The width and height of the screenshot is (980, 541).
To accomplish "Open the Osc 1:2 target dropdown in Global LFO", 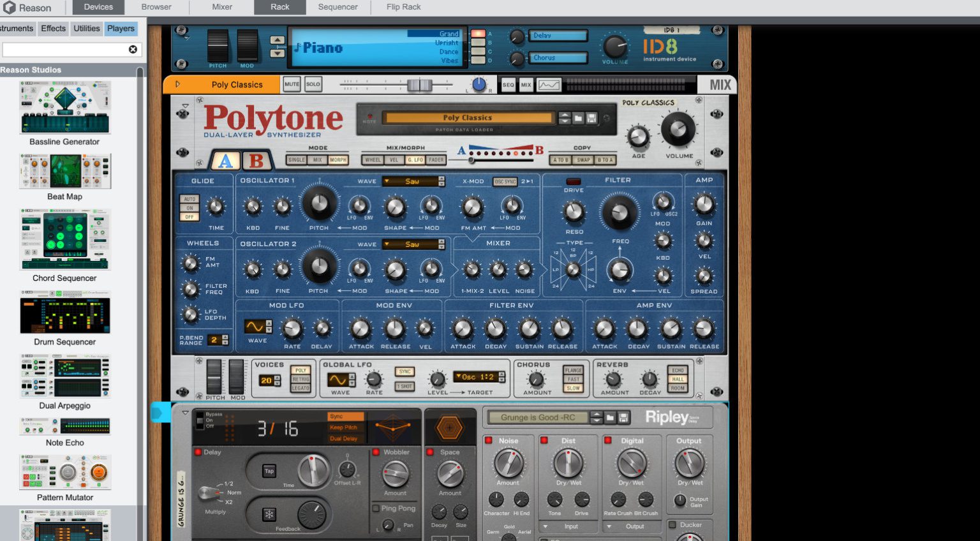I will tap(473, 376).
